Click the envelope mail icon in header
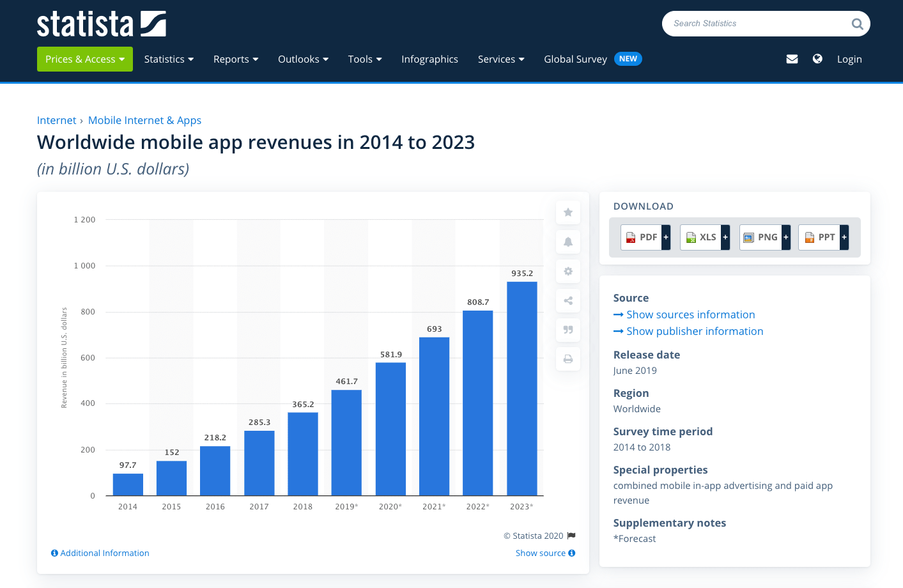 (x=792, y=59)
